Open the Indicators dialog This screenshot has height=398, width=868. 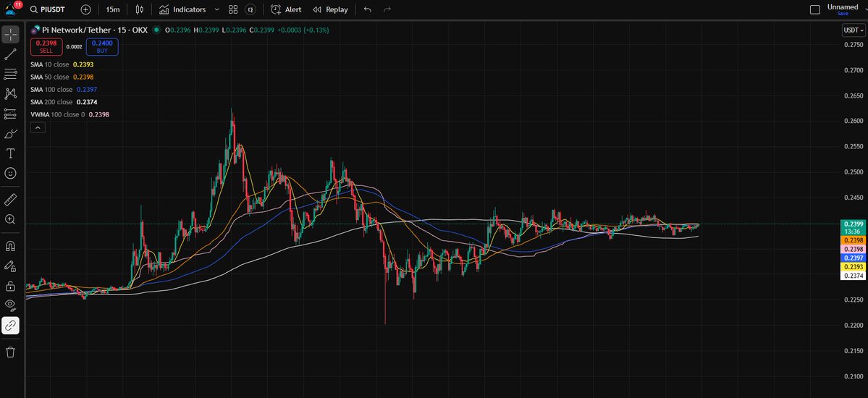click(x=182, y=9)
